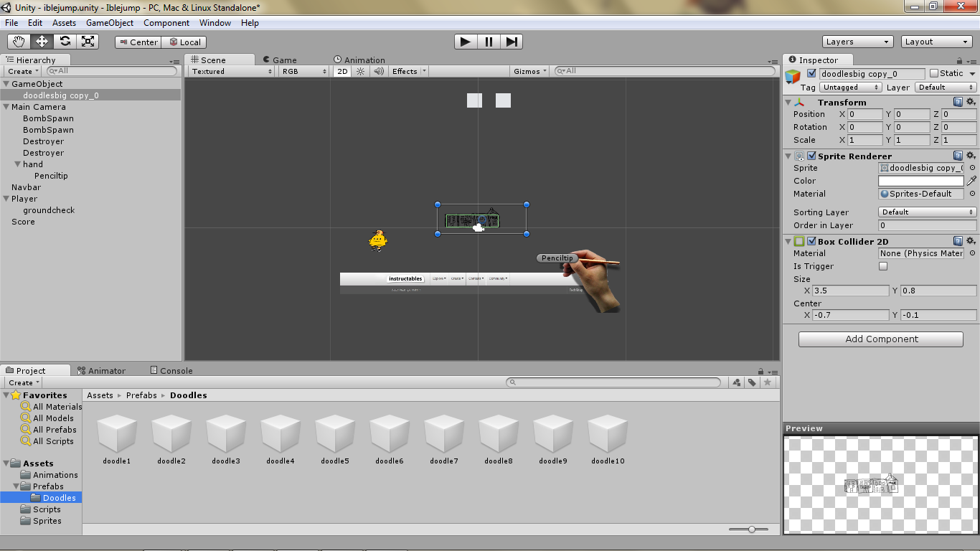Open the Hierarchy Create button

(x=23, y=71)
